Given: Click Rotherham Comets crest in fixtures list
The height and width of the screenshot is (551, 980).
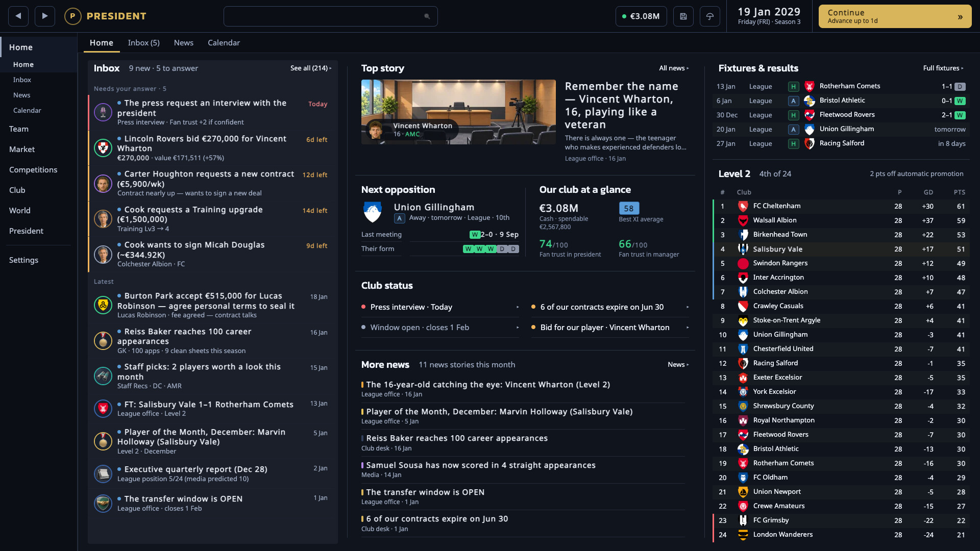Looking at the screenshot, I should [810, 86].
